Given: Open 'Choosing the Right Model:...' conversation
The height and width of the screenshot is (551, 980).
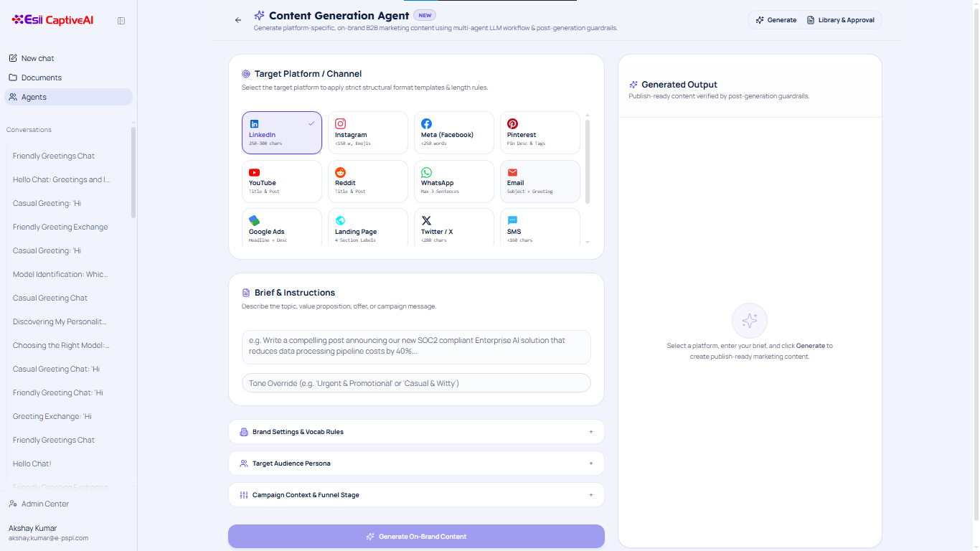Looking at the screenshot, I should point(61,345).
